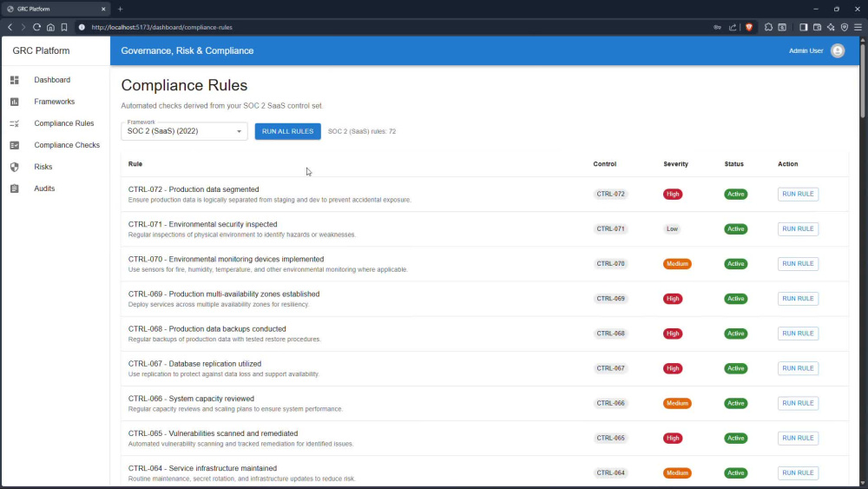This screenshot has height=489, width=868.
Task: Run rule for CTRL-068 data backups
Action: [x=798, y=334]
